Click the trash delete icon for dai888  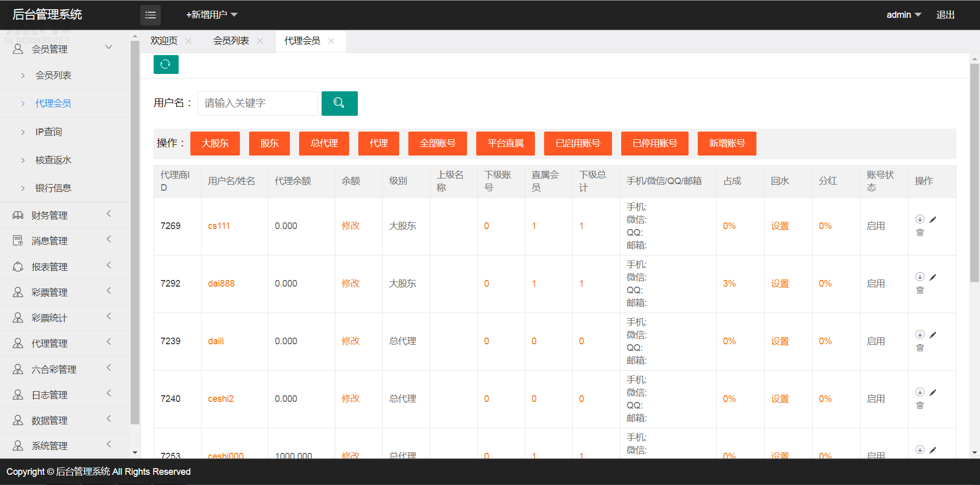click(x=920, y=290)
